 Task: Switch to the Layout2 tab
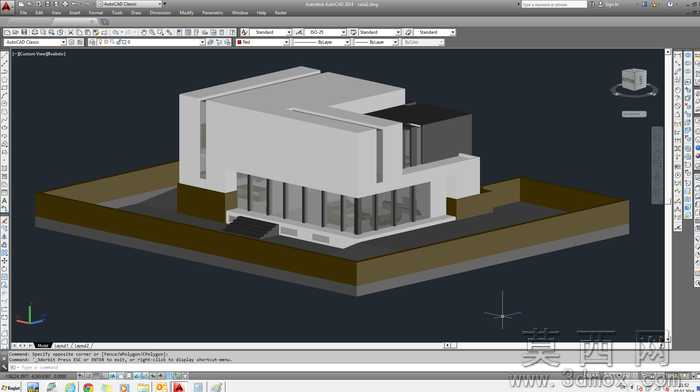(x=81, y=346)
